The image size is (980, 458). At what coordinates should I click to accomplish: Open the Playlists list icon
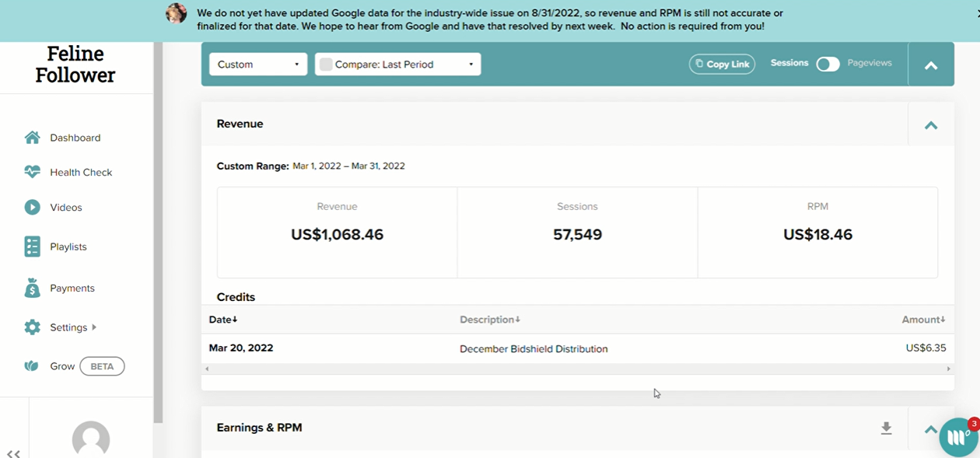(x=32, y=246)
